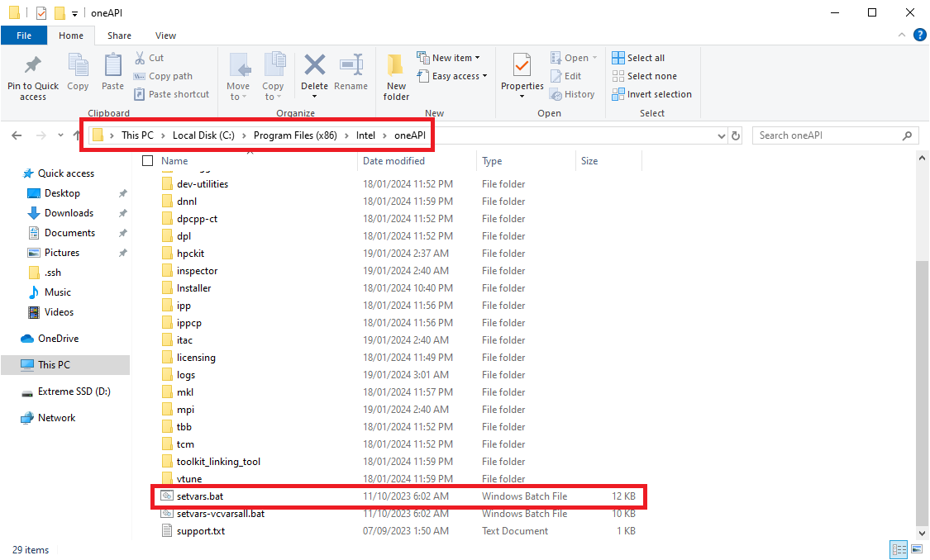The height and width of the screenshot is (560, 930).
Task: Click the Edit ribbon button
Action: click(565, 76)
